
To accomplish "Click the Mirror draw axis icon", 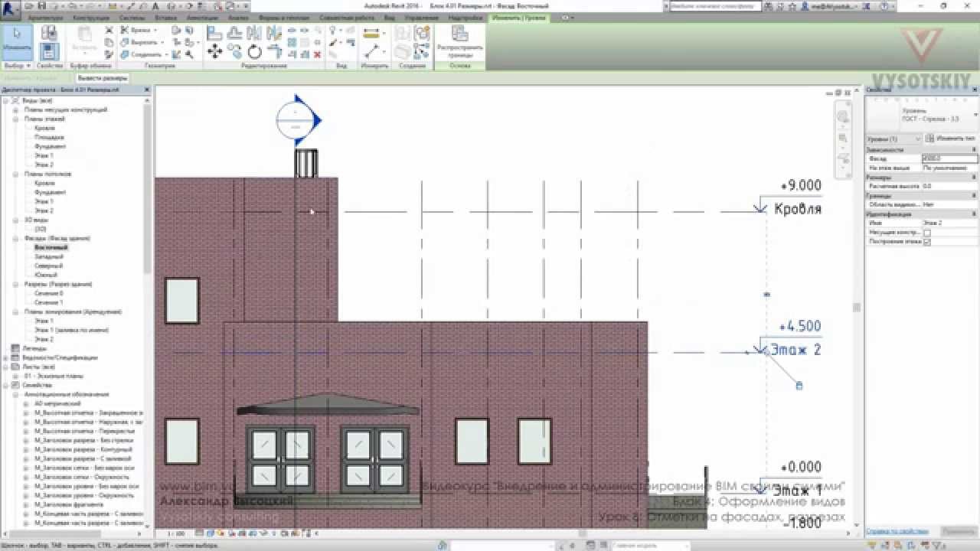I will click(273, 34).
